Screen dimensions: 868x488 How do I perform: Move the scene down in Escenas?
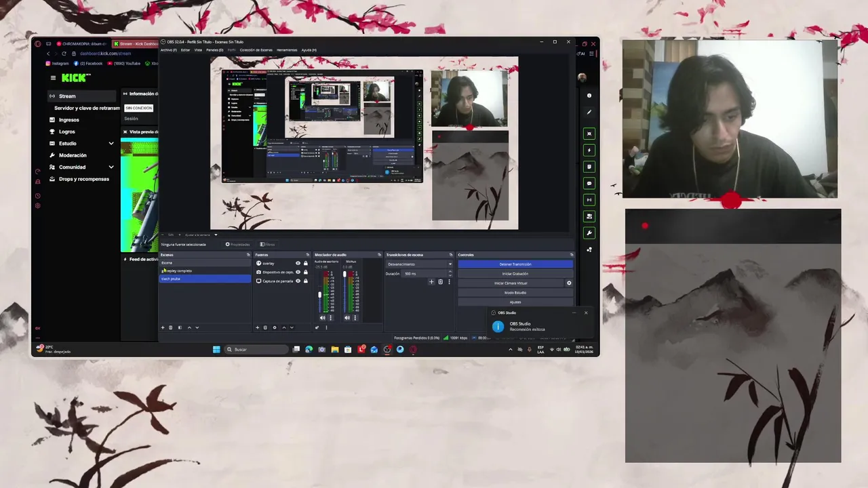(197, 327)
